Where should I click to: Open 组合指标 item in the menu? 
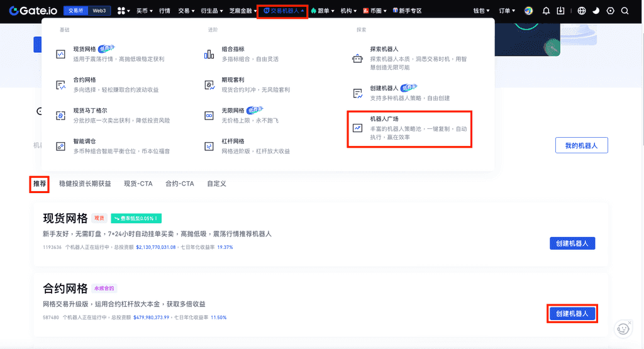(241, 54)
